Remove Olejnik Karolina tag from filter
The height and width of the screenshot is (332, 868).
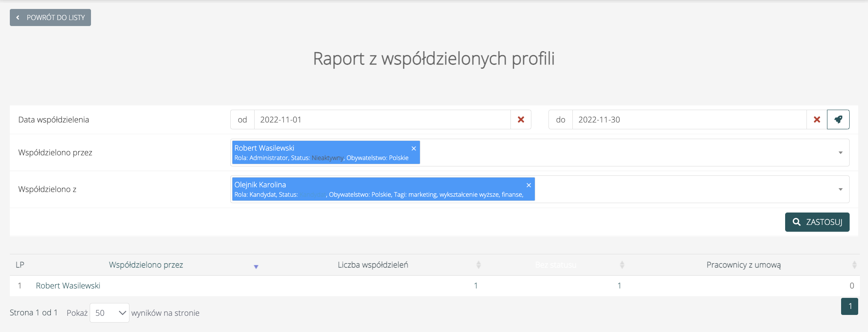click(528, 185)
